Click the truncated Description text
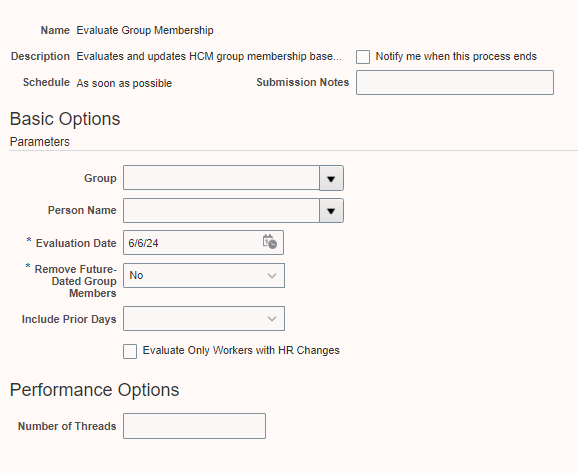The height and width of the screenshot is (473, 578). pyautogui.click(x=209, y=56)
